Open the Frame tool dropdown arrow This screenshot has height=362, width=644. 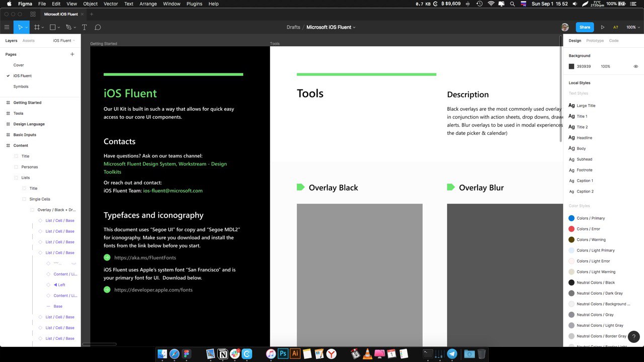(x=43, y=28)
